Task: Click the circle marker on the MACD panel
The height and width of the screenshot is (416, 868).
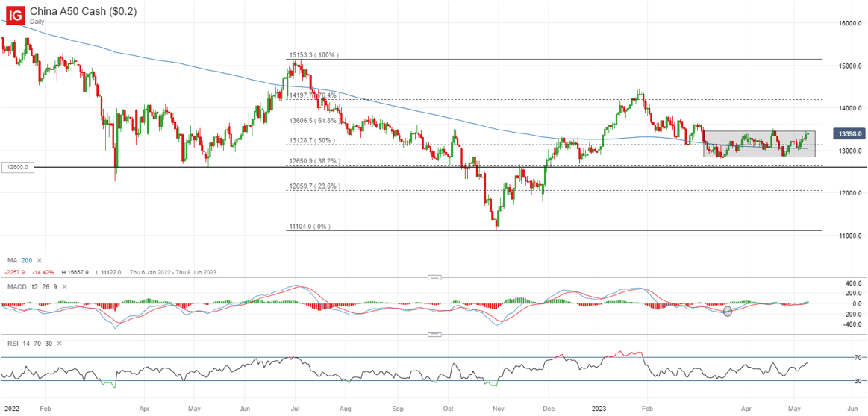Action: pos(728,312)
